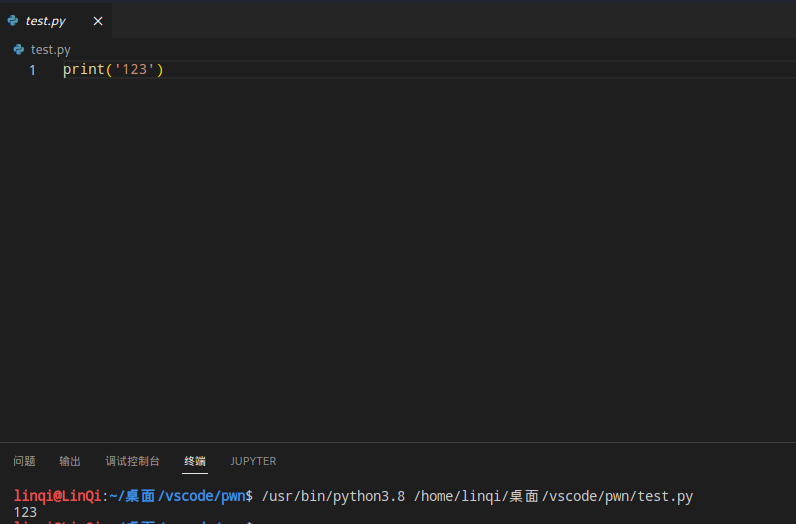The width and height of the screenshot is (796, 524).
Task: Click the terminal prompt linqi@LinQi
Action: tap(57, 496)
